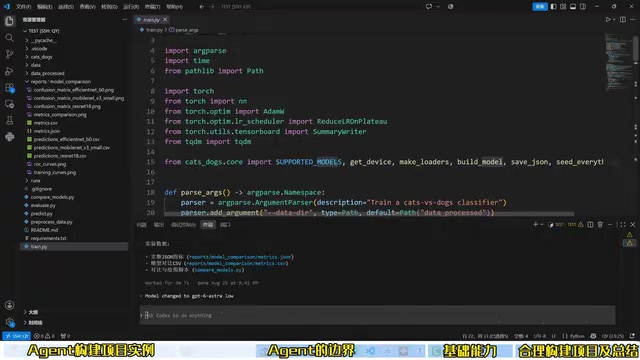Screen dimensions: 640x360
Task: Click notifications bell in status bar
Action: pos(632,336)
